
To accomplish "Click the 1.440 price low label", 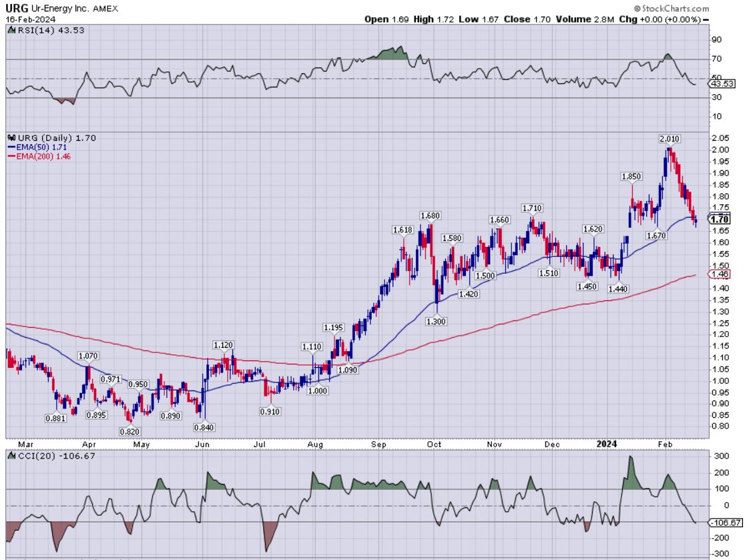I will [x=617, y=289].
